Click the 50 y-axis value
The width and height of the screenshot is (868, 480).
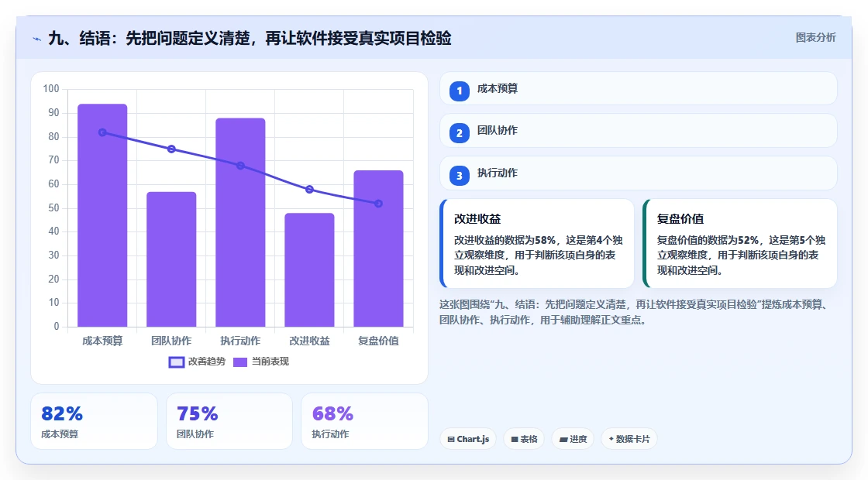[53, 208]
